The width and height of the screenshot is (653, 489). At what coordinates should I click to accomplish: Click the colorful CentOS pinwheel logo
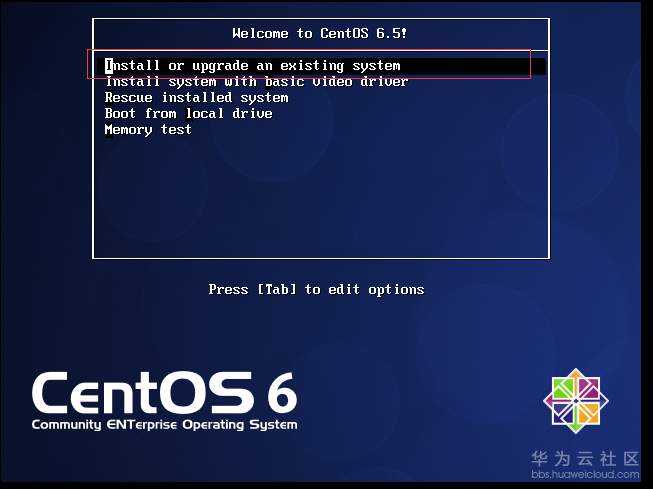click(x=576, y=401)
